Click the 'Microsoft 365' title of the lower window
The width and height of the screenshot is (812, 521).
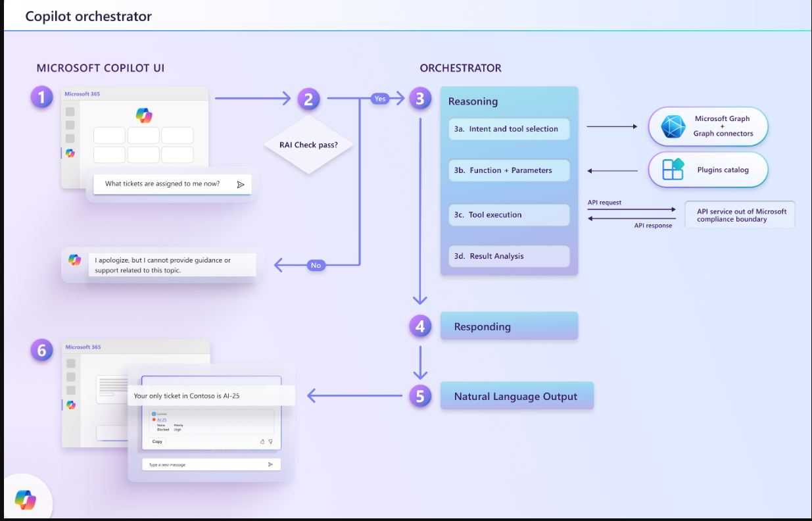click(x=83, y=347)
